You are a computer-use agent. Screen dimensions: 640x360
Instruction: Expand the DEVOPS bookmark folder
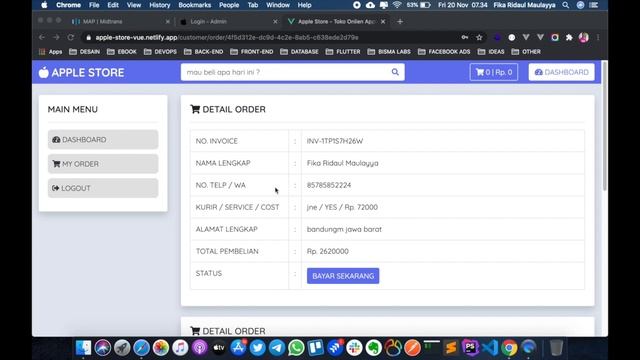pos(160,52)
